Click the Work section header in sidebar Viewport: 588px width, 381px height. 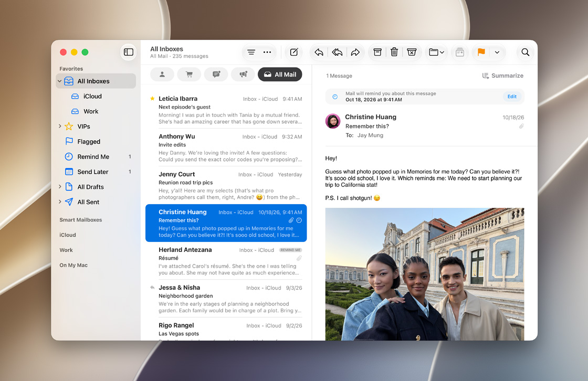(66, 250)
